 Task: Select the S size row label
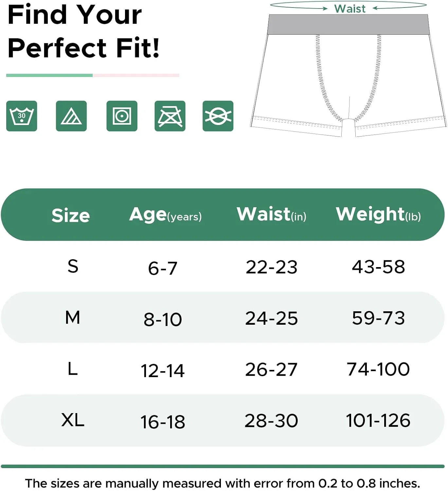click(x=73, y=266)
